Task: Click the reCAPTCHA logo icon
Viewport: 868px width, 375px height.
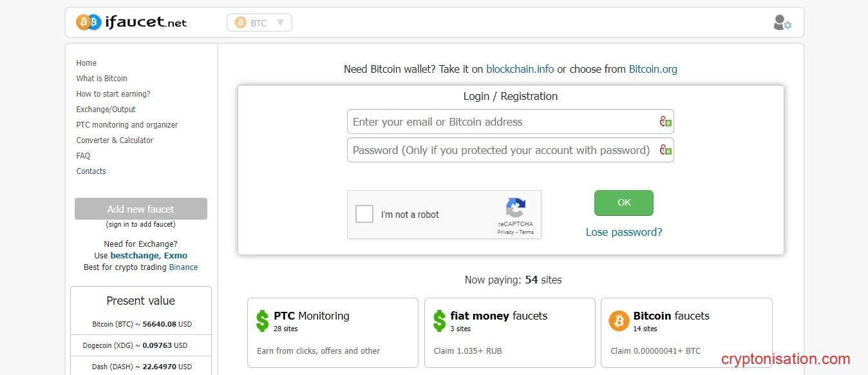Action: tap(515, 208)
